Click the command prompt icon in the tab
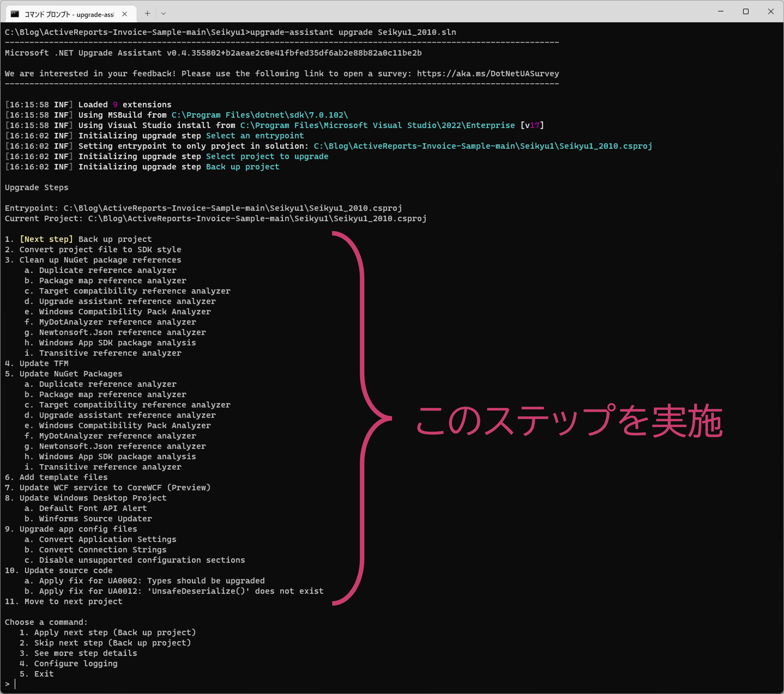Image resolution: width=784 pixels, height=694 pixels. pyautogui.click(x=15, y=14)
